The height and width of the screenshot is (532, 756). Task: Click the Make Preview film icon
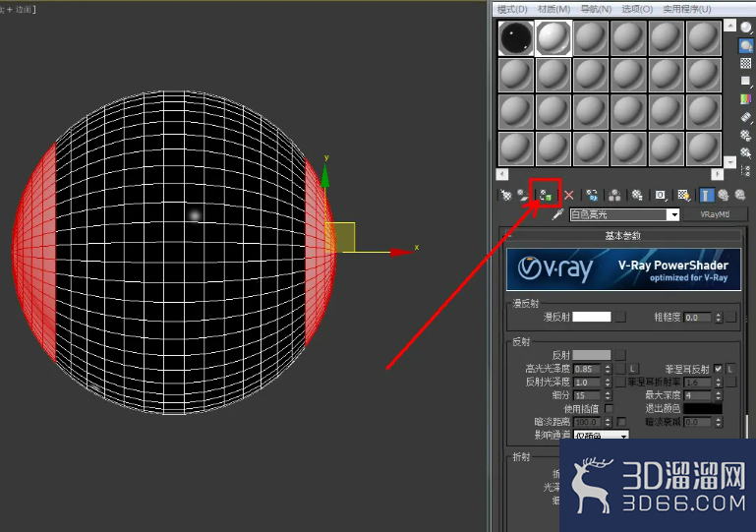(x=746, y=117)
